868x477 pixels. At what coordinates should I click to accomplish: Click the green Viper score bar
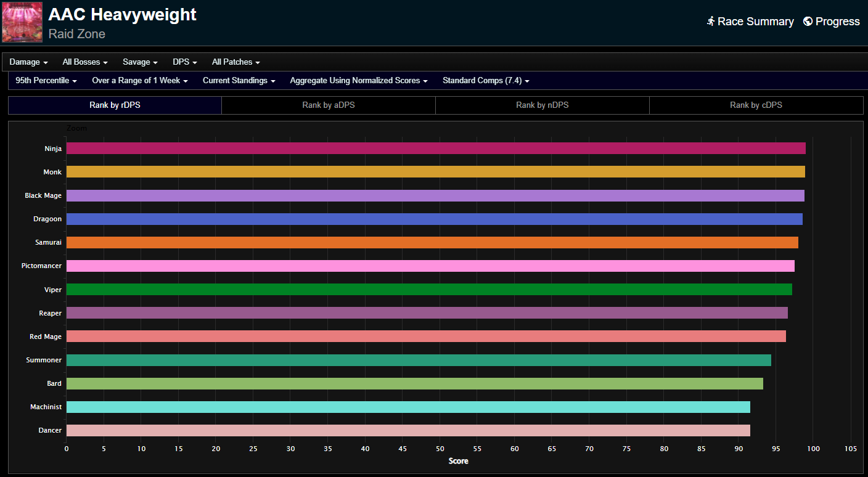coord(428,290)
